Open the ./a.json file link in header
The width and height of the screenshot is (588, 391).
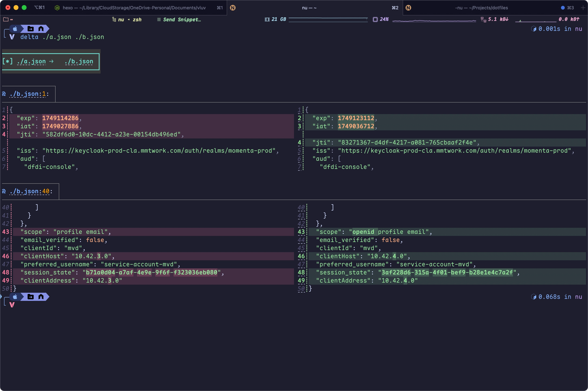[31, 61]
